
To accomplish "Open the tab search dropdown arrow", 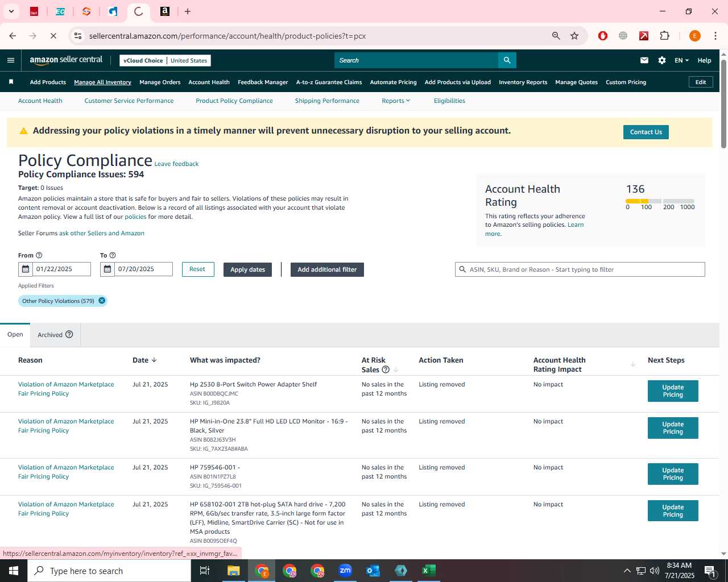I will (x=11, y=11).
